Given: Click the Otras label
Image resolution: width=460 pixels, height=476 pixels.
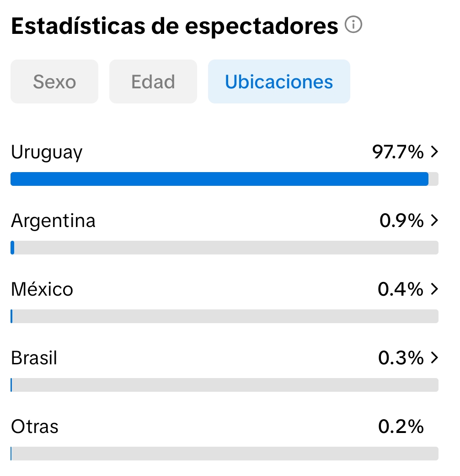Looking at the screenshot, I should (x=35, y=427).
